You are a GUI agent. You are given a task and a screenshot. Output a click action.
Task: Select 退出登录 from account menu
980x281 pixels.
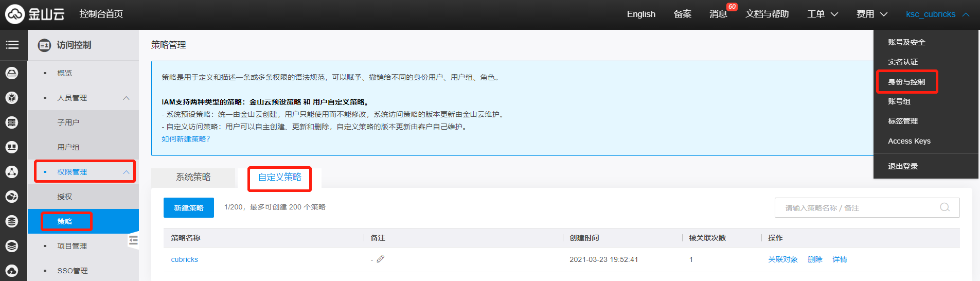click(x=903, y=166)
